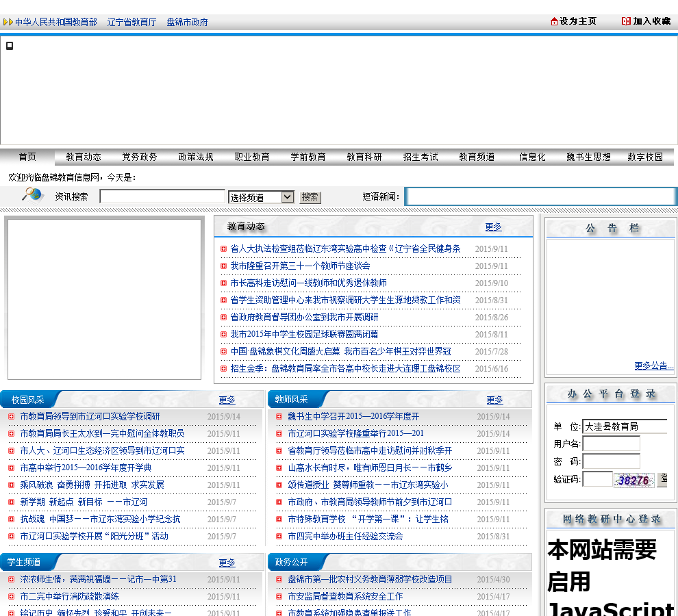Click the 38276 captcha image
678x616 pixels.
click(x=633, y=480)
